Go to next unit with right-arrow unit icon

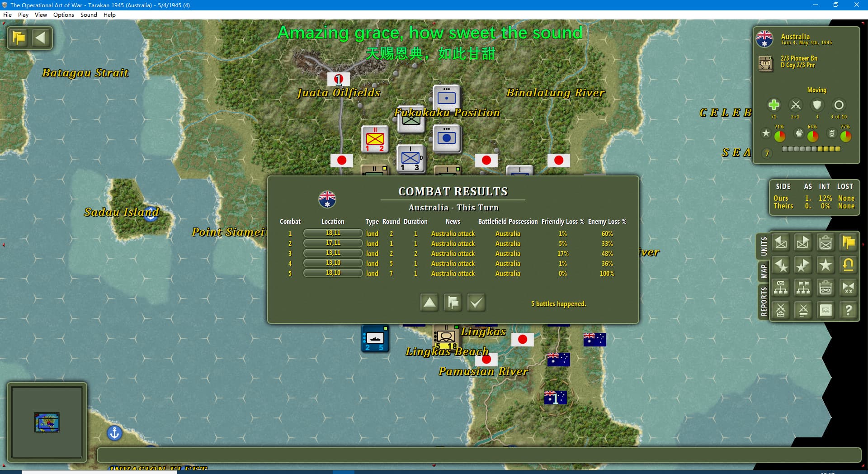(803, 243)
